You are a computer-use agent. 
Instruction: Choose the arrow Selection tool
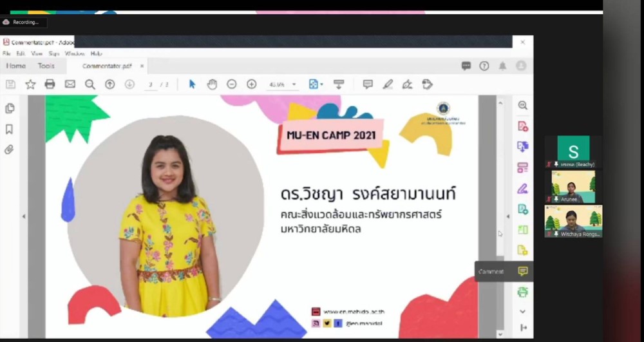[x=192, y=84]
